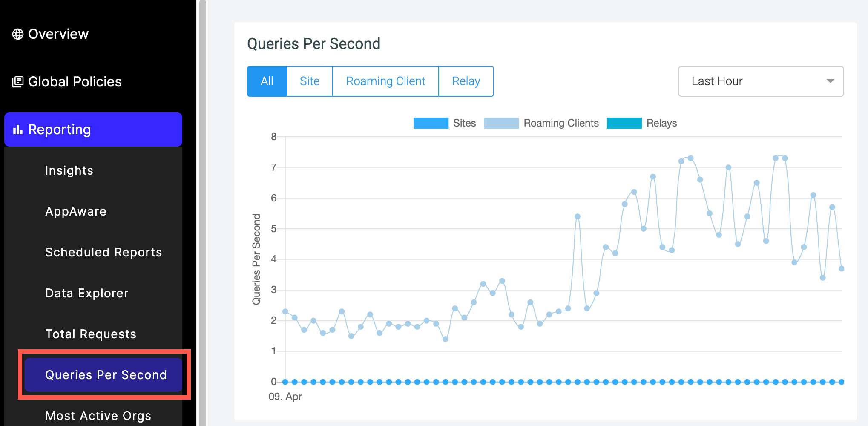The width and height of the screenshot is (868, 426).
Task: Open Scheduled Reports
Action: tap(103, 252)
